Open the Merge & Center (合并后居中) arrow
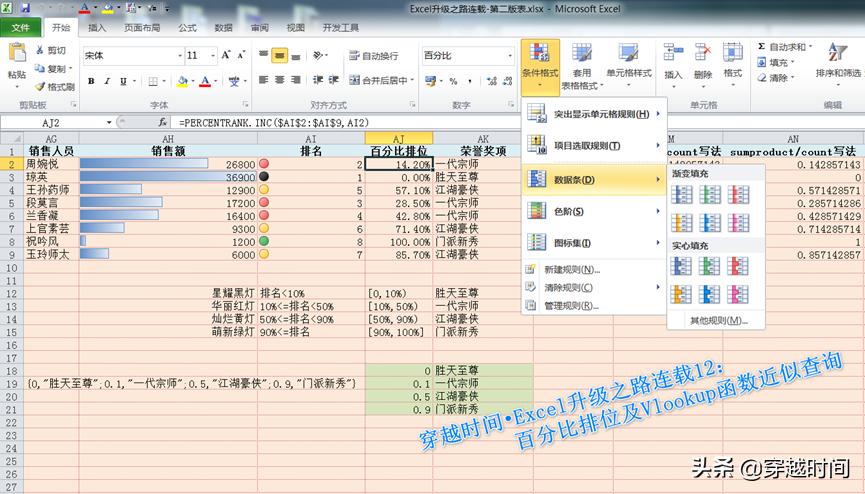Image resolution: width=865 pixels, height=494 pixels. 412,81
